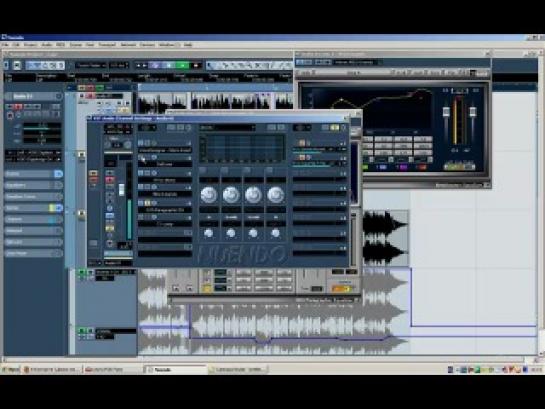The image size is (545, 409).
Task: Expand the Inserts section in the Inspector
Action: point(34,174)
